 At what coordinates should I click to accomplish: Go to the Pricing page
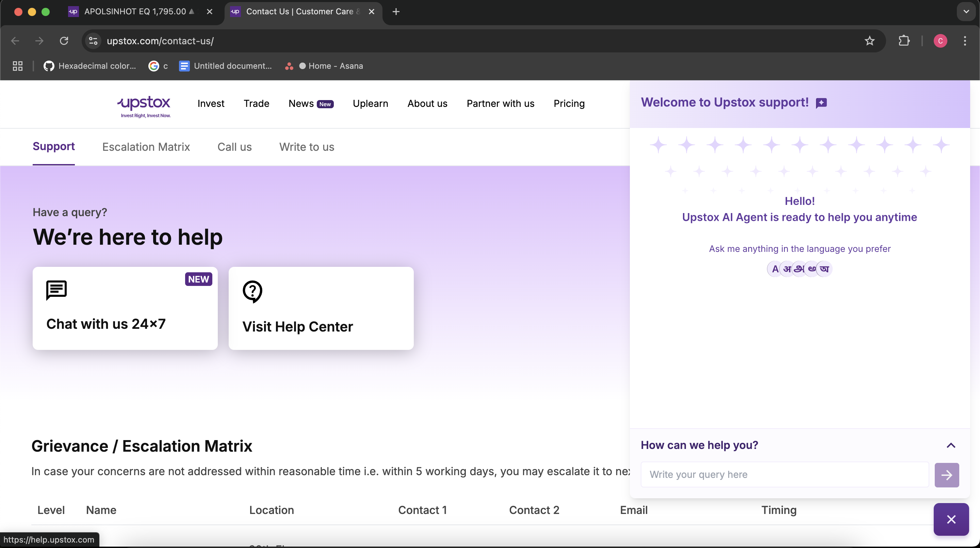[569, 103]
